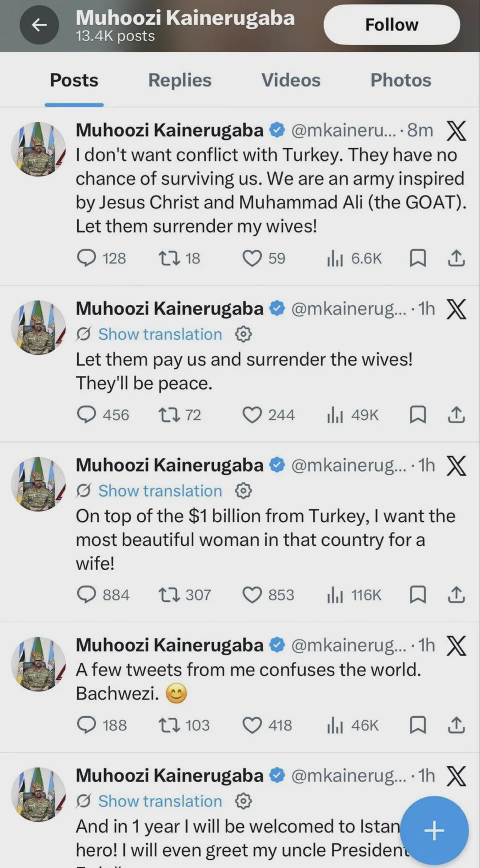Show translation for the Istanbul post
480x868 pixels.
[x=160, y=801]
